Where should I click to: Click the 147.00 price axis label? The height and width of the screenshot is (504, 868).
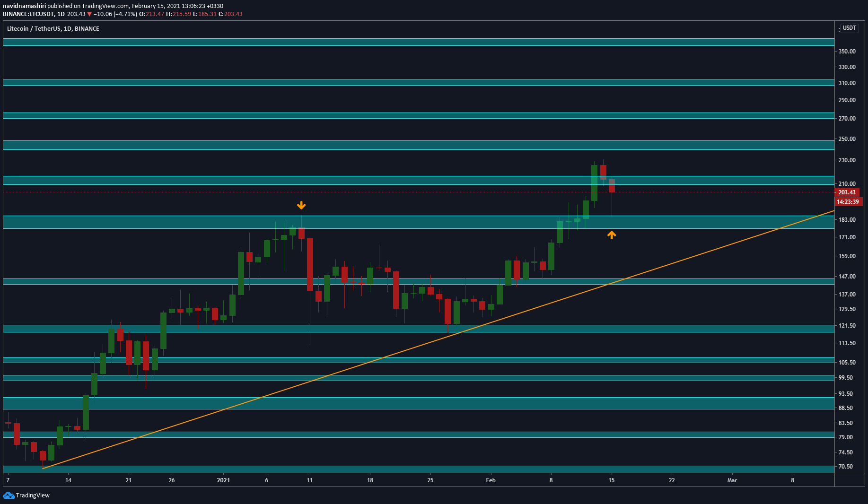coord(847,277)
